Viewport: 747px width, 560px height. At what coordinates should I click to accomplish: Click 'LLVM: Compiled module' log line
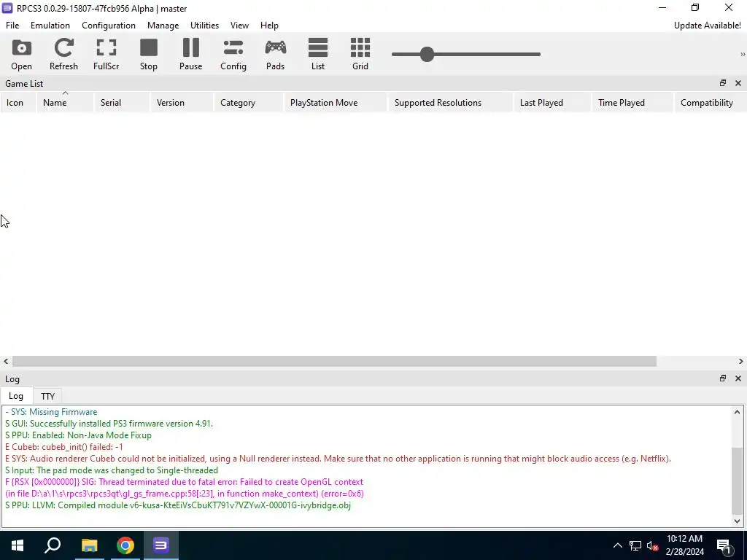click(178, 505)
